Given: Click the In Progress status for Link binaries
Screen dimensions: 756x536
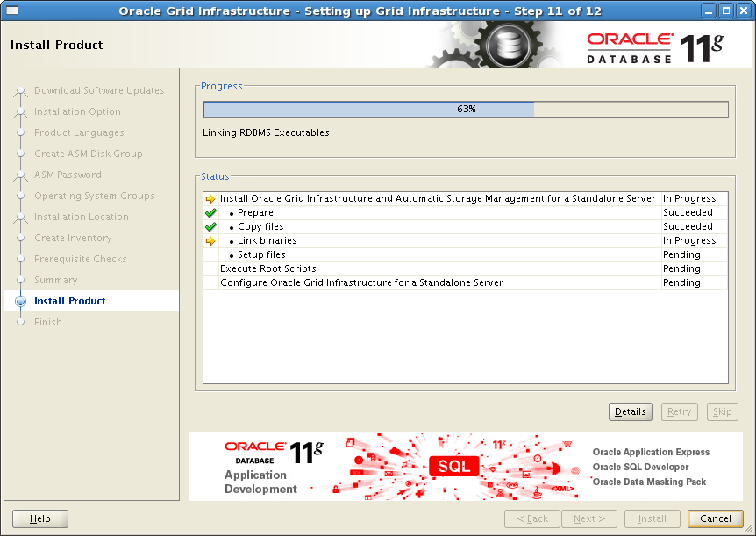Looking at the screenshot, I should click(x=689, y=240).
